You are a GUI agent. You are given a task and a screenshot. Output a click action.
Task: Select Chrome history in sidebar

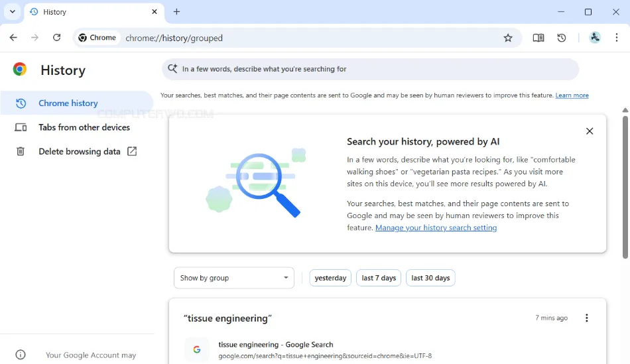click(x=76, y=103)
